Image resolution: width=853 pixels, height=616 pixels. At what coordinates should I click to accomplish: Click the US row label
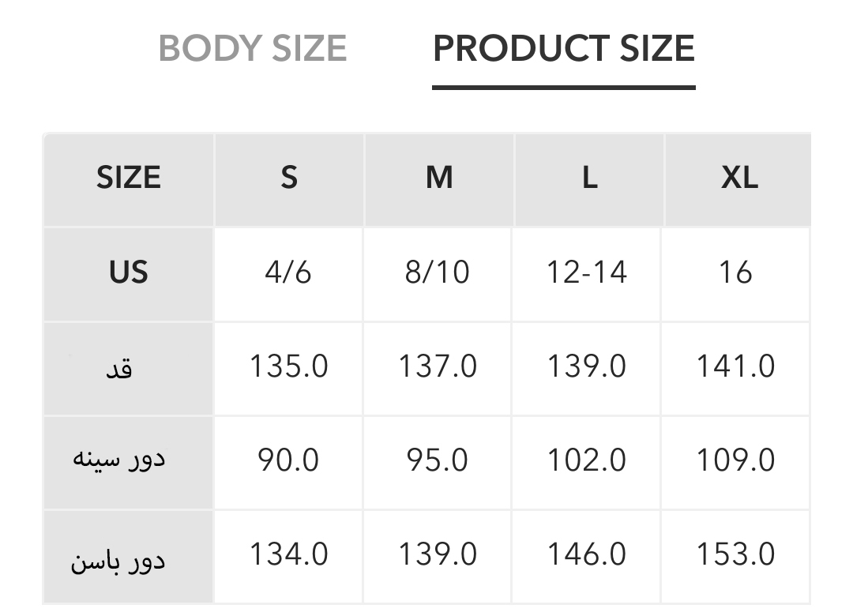pos(129,272)
